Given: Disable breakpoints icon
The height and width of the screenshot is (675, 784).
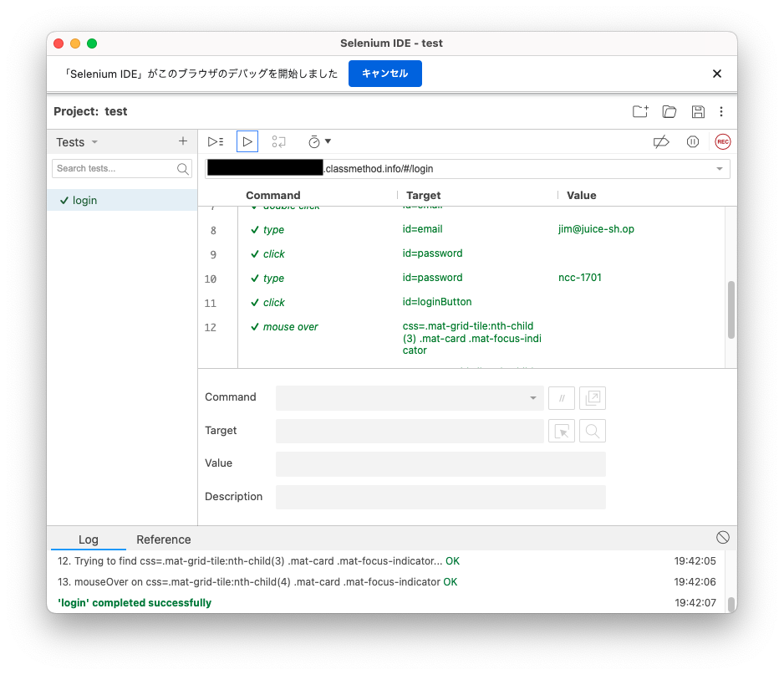Looking at the screenshot, I should tap(661, 142).
